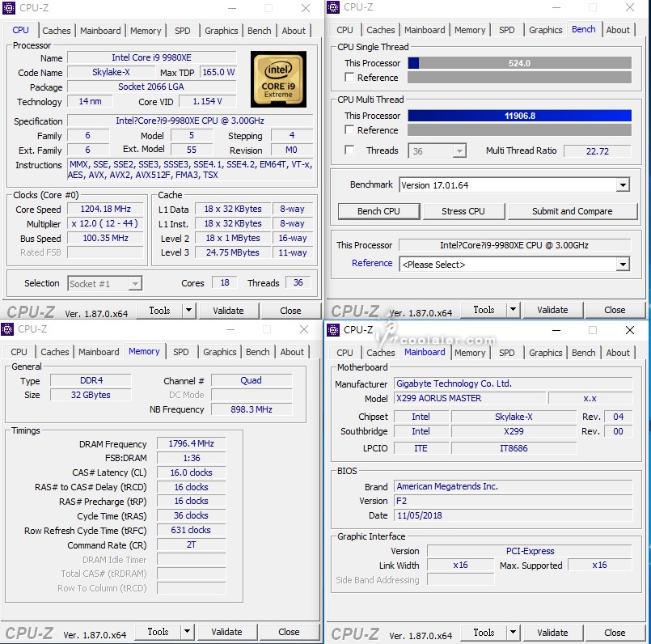651x644 pixels.
Task: Click the Close button in the Bench window
Action: tap(615, 310)
